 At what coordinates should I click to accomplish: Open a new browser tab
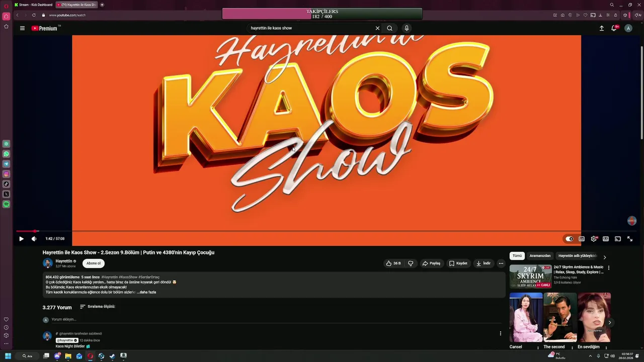pyautogui.click(x=102, y=5)
